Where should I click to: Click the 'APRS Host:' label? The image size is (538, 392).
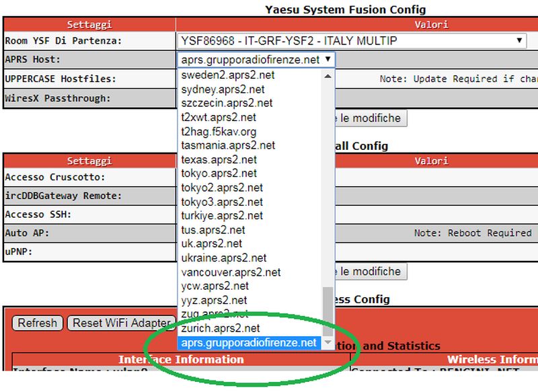[x=32, y=59]
